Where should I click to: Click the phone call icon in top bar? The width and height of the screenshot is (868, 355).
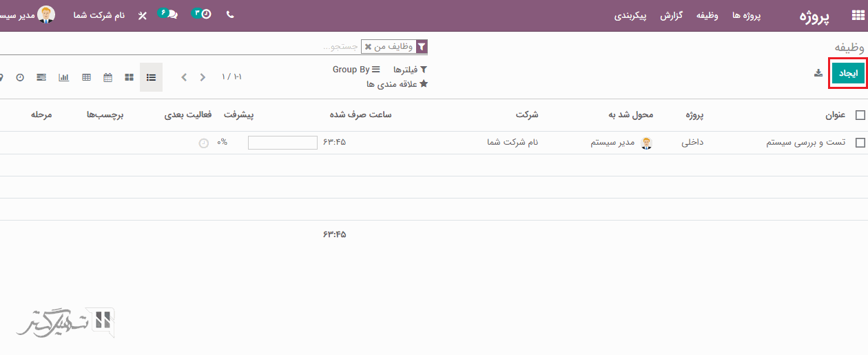(x=230, y=14)
